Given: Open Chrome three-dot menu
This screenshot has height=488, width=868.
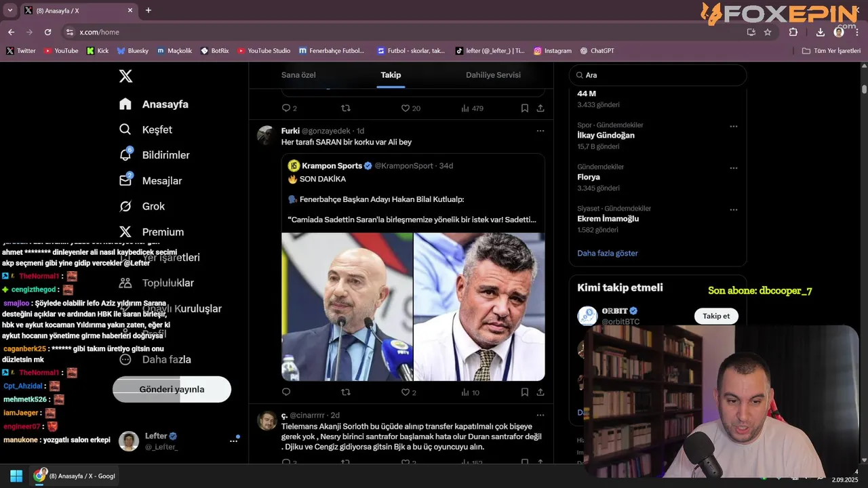Looking at the screenshot, I should pyautogui.click(x=858, y=32).
